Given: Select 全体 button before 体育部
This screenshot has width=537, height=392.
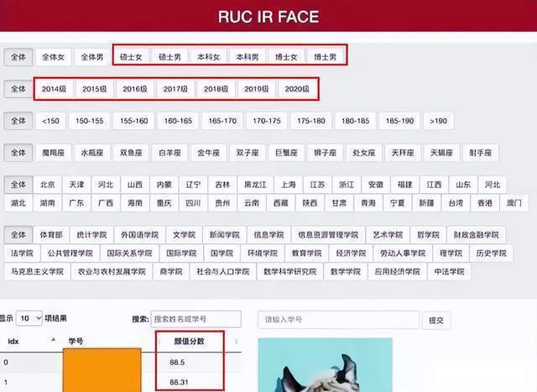Looking at the screenshot, I should [x=18, y=235].
